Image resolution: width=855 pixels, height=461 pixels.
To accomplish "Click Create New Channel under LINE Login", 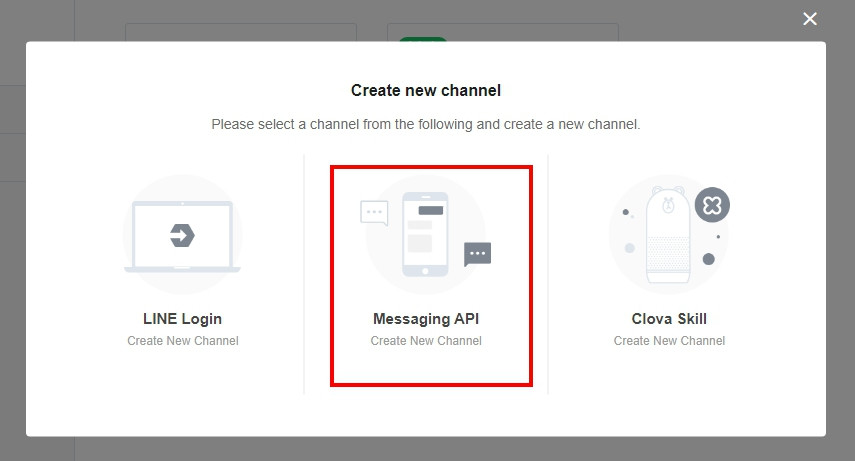I will (183, 341).
